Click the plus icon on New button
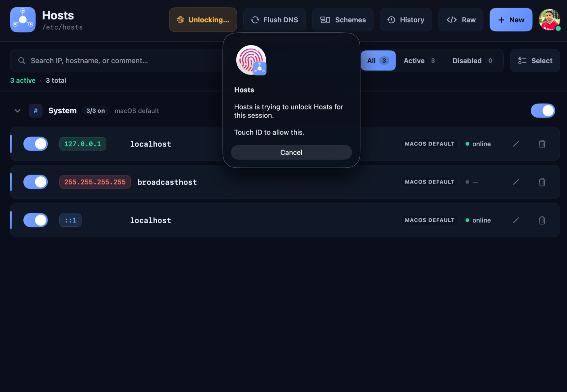This screenshot has height=392, width=567. click(x=501, y=20)
